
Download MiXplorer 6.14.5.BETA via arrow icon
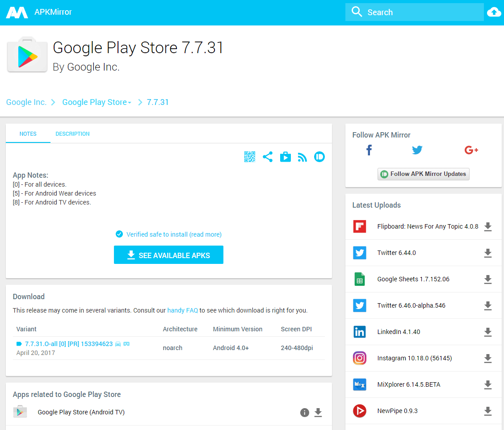487,384
